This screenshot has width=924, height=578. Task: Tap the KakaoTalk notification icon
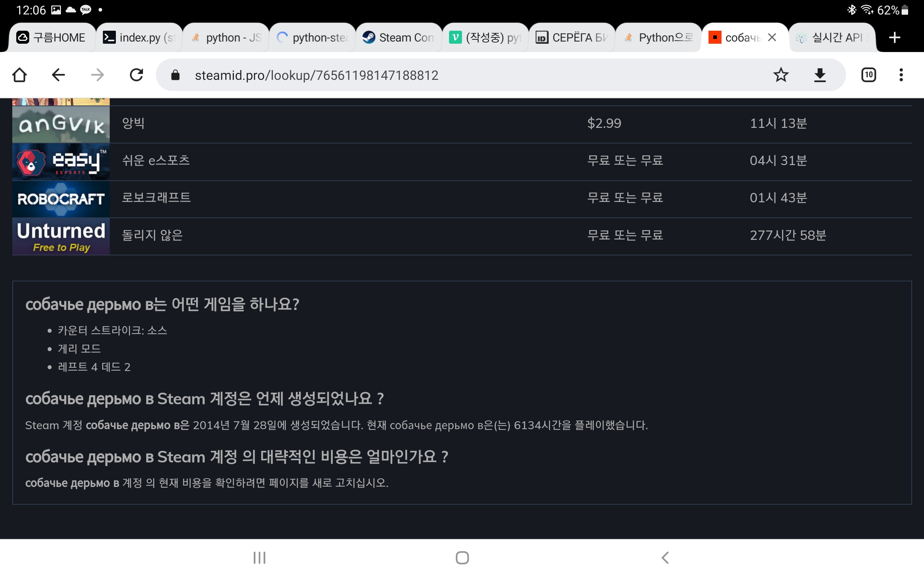coord(86,10)
